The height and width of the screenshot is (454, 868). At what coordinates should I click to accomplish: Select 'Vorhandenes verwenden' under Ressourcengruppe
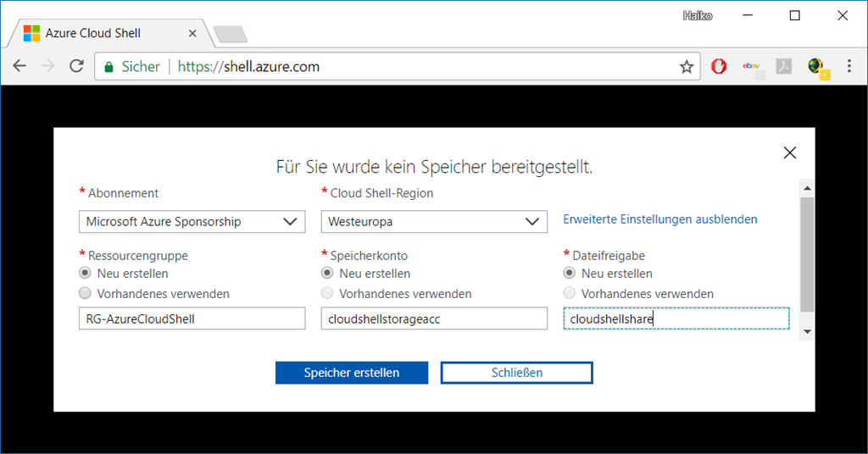85,294
